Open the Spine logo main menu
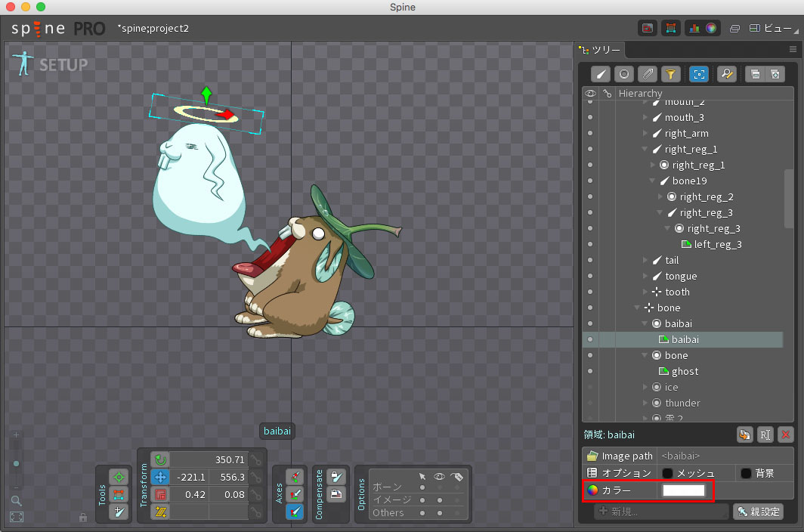Viewport: 804px width, 532px height. click(58, 29)
